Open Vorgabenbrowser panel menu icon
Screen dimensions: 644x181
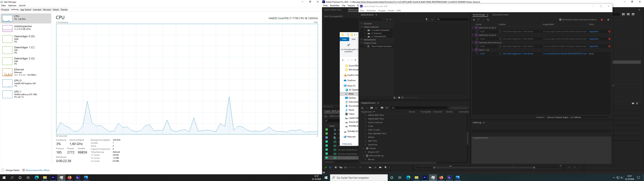tap(378, 103)
